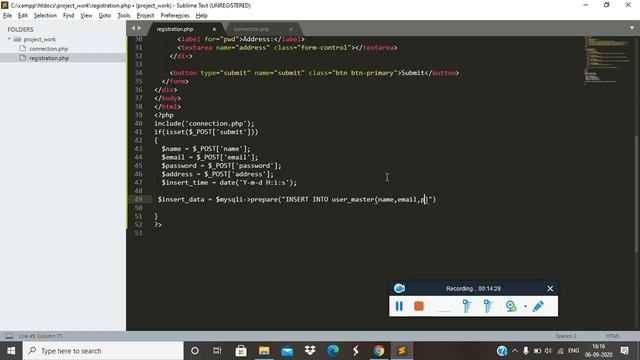Screen dimensions: 640x360
Task: Open the Project menu
Action: tap(145, 16)
